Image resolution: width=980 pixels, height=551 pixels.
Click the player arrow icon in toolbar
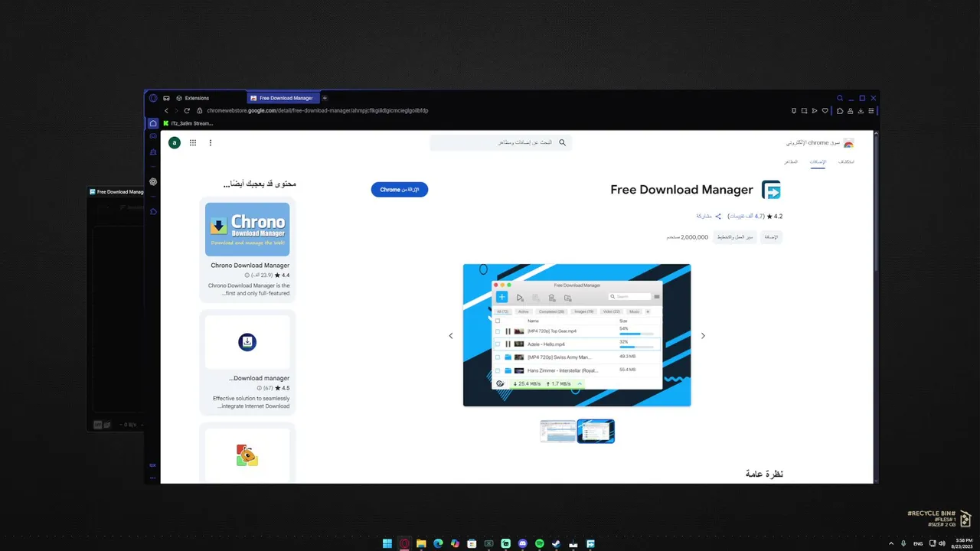(x=815, y=110)
